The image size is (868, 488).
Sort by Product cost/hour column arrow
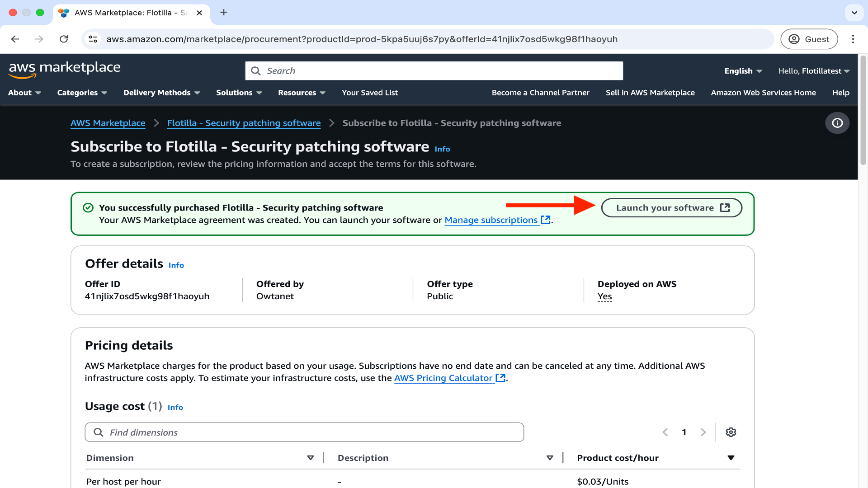731,458
